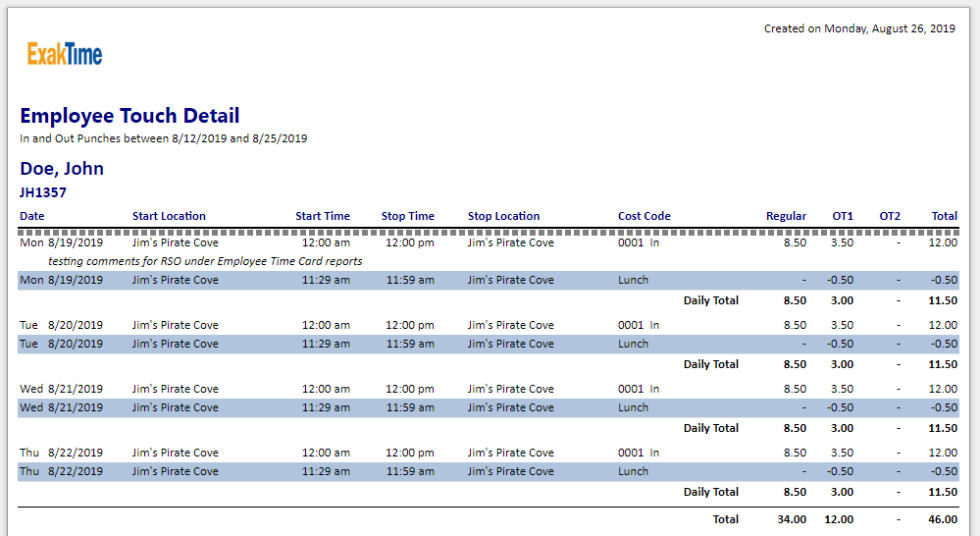Click the 'Start Location' column header
980x536 pixels.
[169, 216]
